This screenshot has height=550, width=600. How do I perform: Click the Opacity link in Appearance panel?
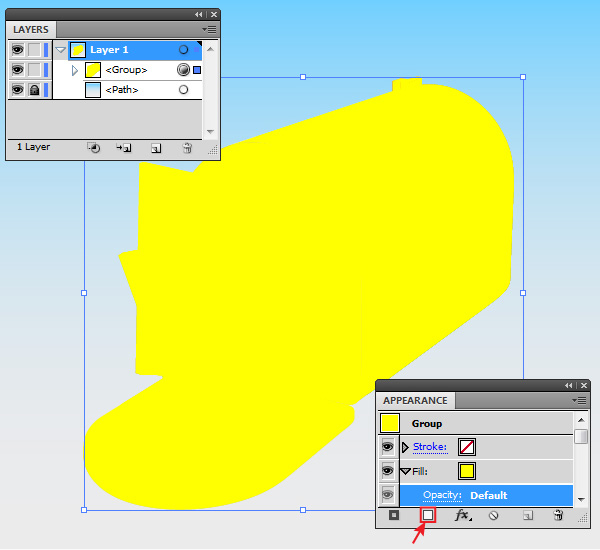(x=442, y=495)
